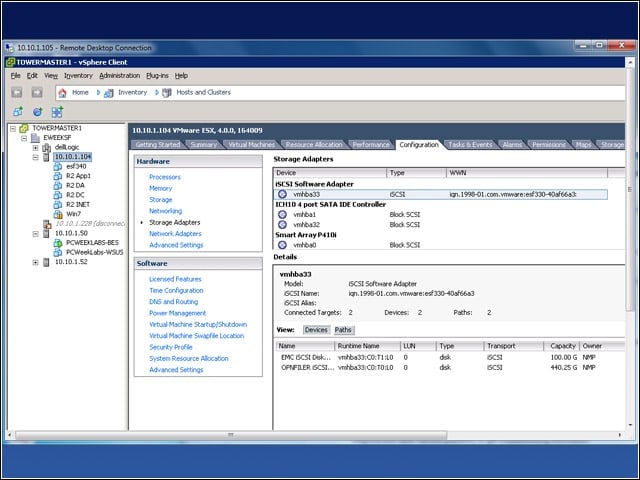Viewport: 640px width, 480px height.
Task: Click the Paths view button
Action: [343, 330]
